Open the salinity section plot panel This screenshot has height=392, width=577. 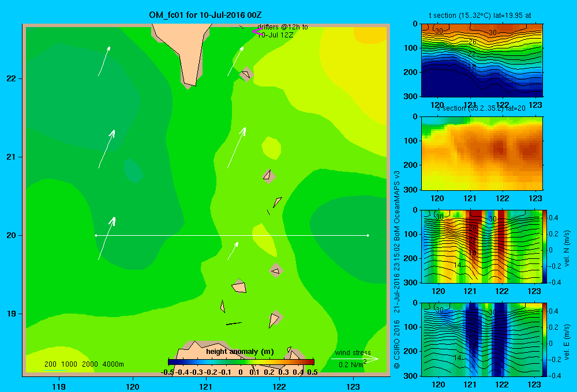(482, 153)
